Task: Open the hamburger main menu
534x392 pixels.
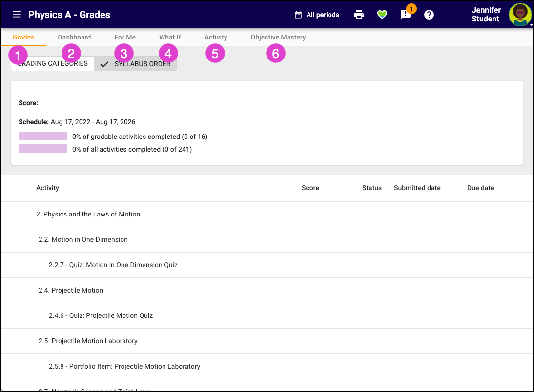Action: [17, 14]
